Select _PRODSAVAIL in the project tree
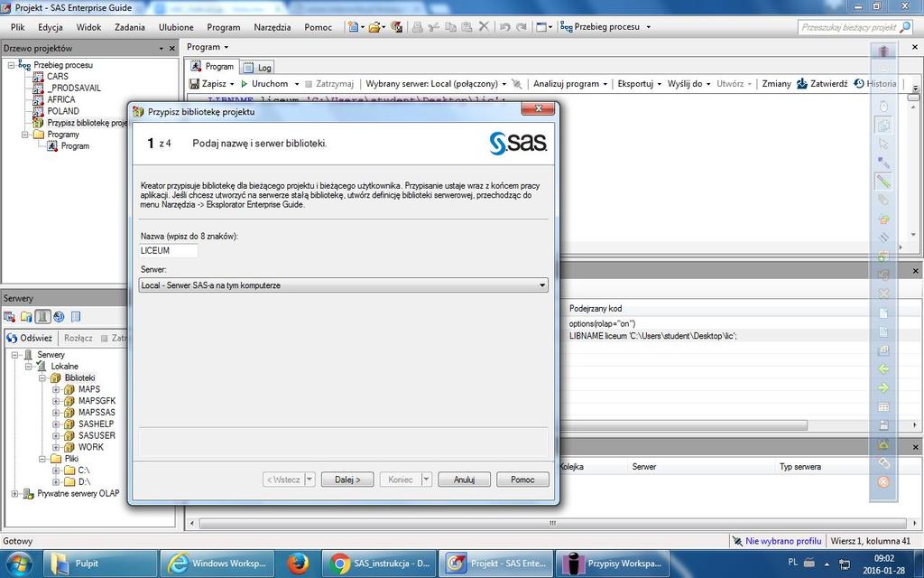 [x=74, y=88]
